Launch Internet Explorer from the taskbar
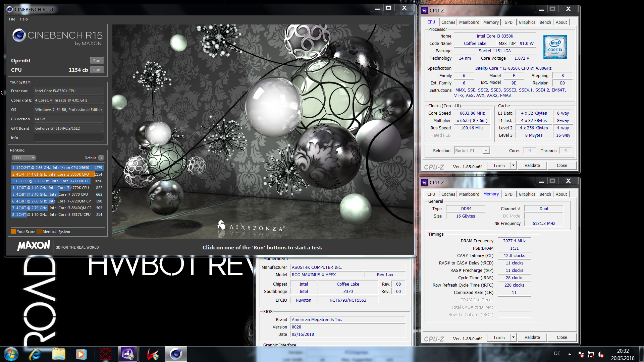This screenshot has width=644, height=362. [x=35, y=354]
